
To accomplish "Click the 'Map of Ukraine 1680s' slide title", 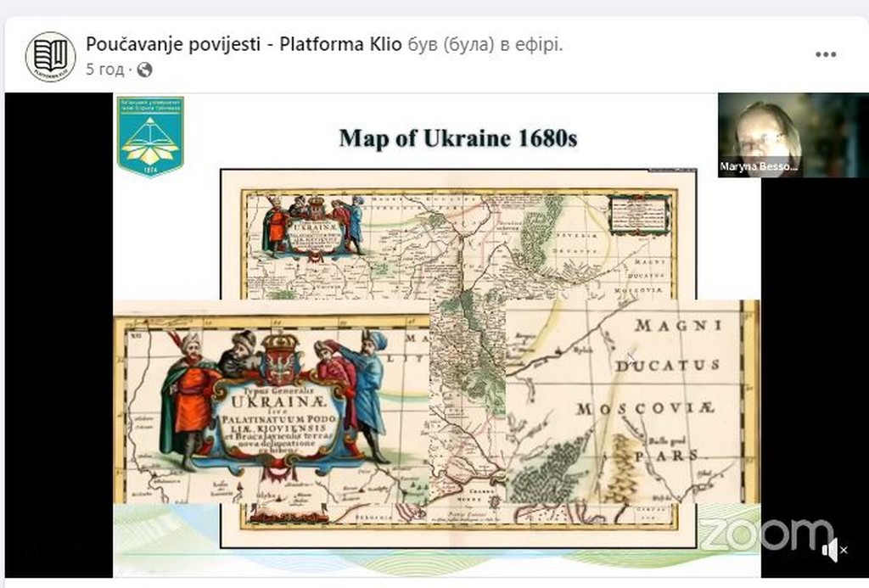I will click(457, 138).
